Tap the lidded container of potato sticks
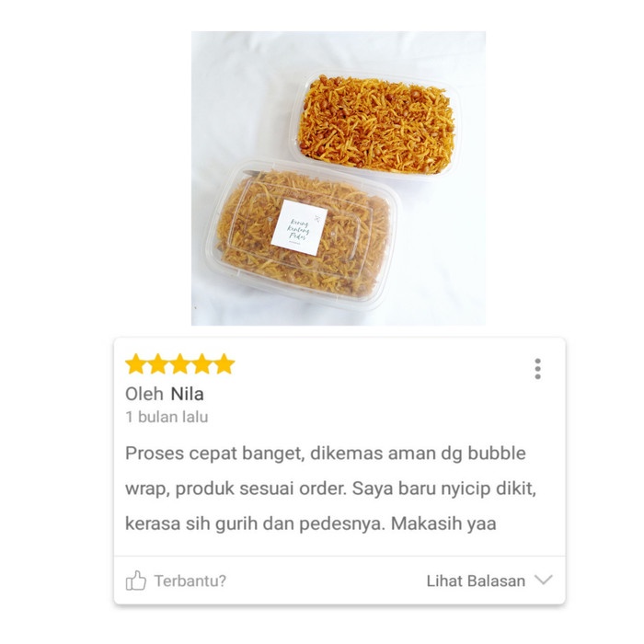Image resolution: width=644 pixels, height=644 pixels. click(x=303, y=235)
